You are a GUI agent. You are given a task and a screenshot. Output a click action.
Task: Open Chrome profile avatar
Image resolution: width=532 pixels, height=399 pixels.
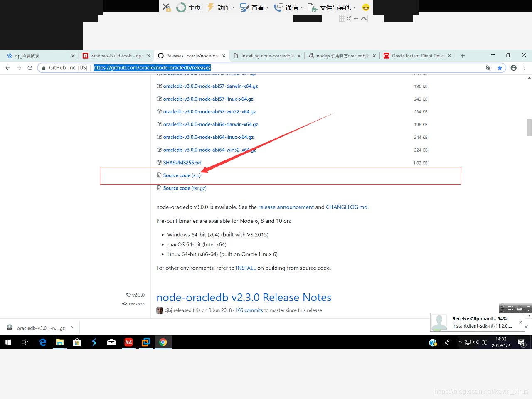click(514, 68)
